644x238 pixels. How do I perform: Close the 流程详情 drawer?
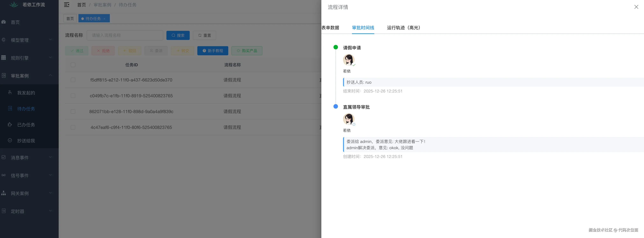tap(636, 7)
